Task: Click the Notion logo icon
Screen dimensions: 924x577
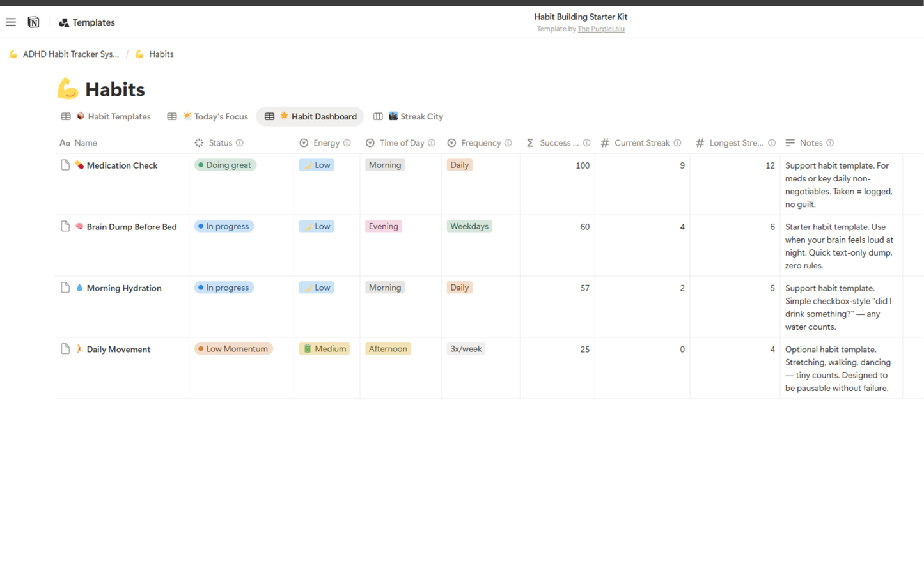Action: click(x=33, y=22)
